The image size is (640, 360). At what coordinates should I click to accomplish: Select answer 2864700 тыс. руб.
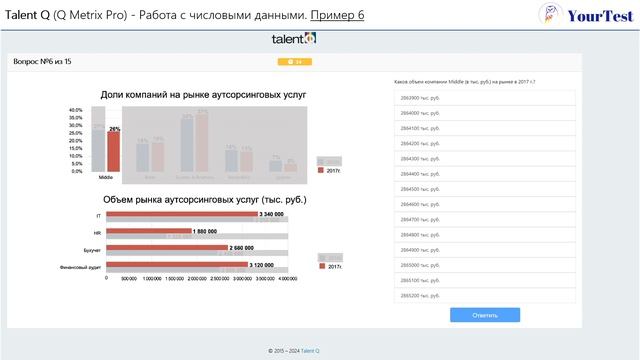tap(485, 220)
